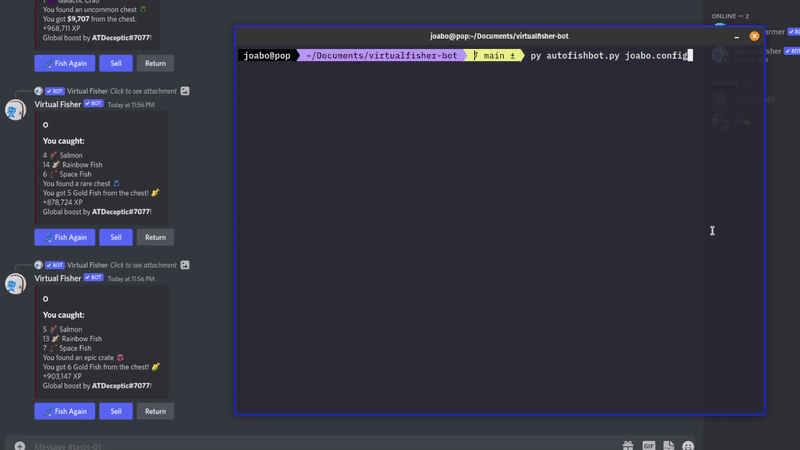
Task: Click 'You got 5 Gold Fish from the chest!'
Action: (x=95, y=193)
